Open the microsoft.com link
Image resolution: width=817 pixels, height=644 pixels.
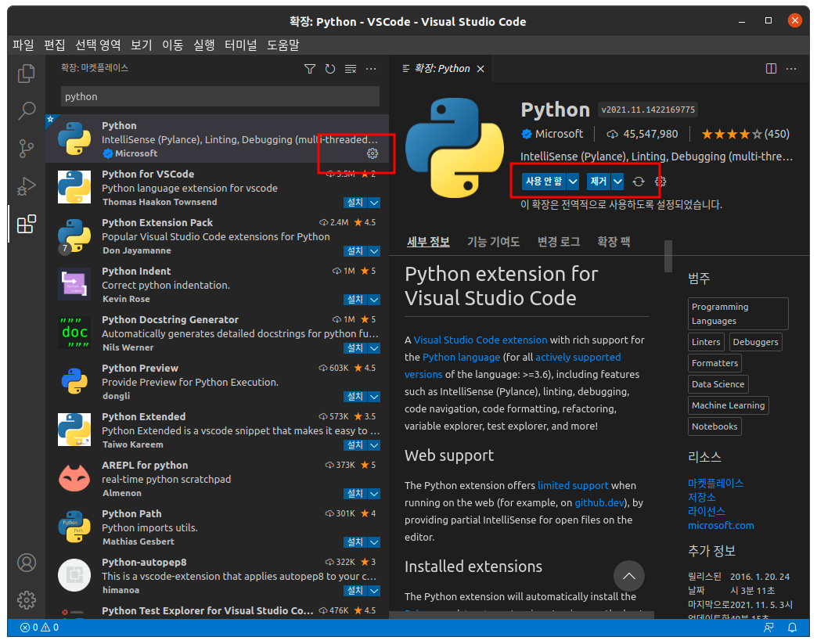721,525
